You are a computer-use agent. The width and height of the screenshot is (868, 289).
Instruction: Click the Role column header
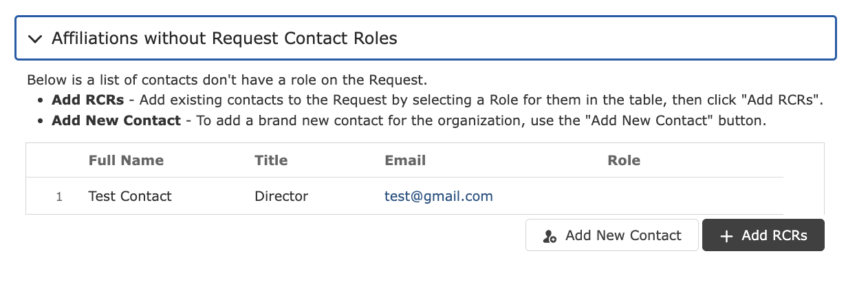point(624,160)
